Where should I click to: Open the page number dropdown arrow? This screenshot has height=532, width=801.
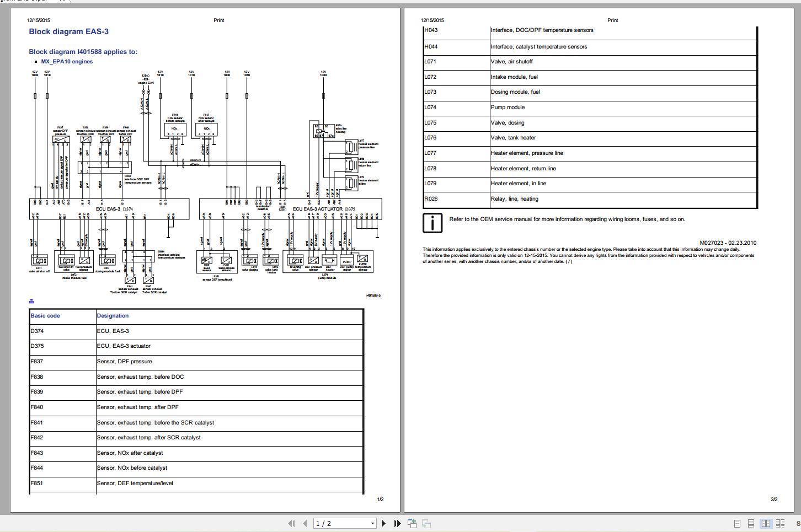pos(373,523)
